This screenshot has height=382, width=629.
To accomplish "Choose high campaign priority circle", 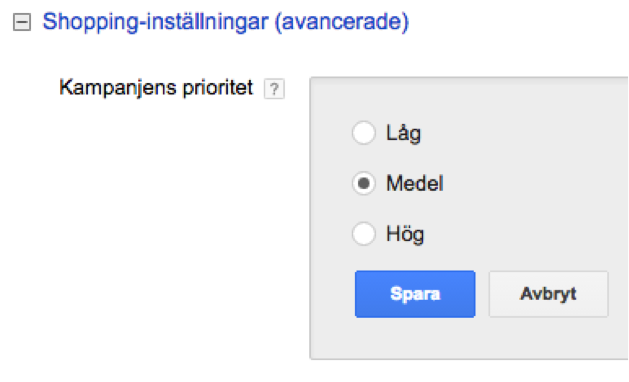I will (x=364, y=234).
